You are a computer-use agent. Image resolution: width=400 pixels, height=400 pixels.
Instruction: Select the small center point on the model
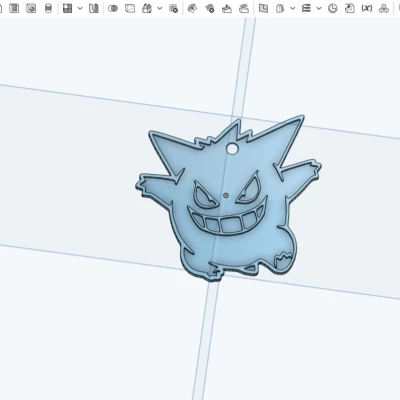point(226,195)
